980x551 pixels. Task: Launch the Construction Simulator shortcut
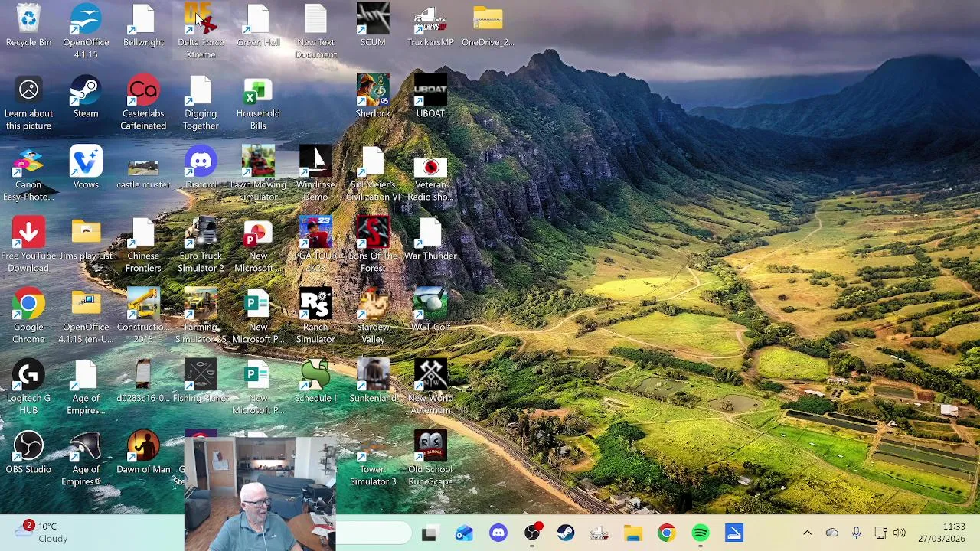click(143, 316)
